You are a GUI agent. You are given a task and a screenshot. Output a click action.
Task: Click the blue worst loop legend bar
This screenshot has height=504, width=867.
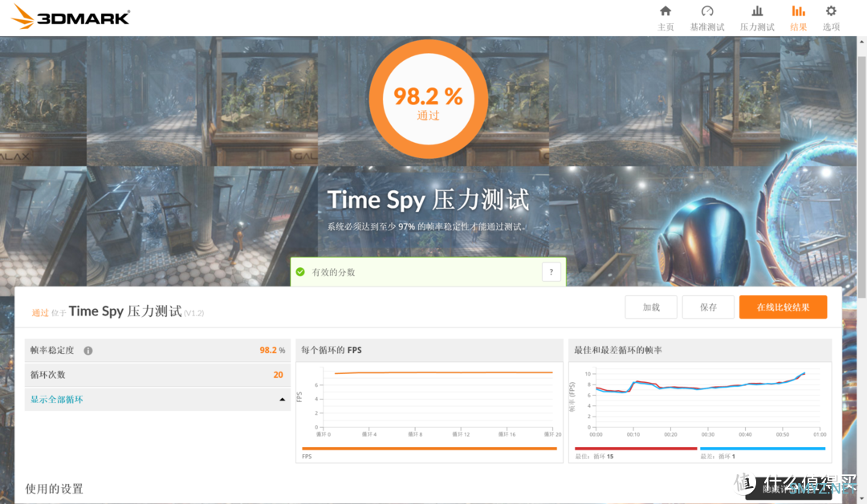(x=763, y=449)
